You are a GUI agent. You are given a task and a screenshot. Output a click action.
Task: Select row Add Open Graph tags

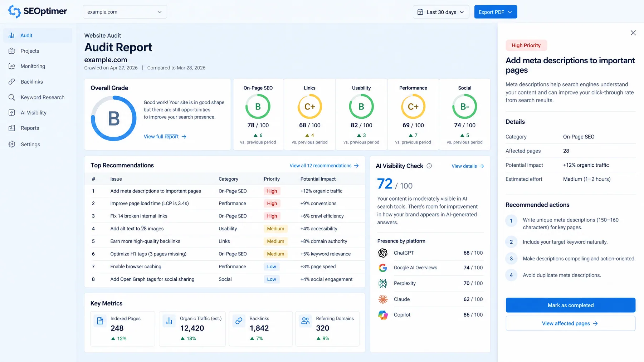225,279
